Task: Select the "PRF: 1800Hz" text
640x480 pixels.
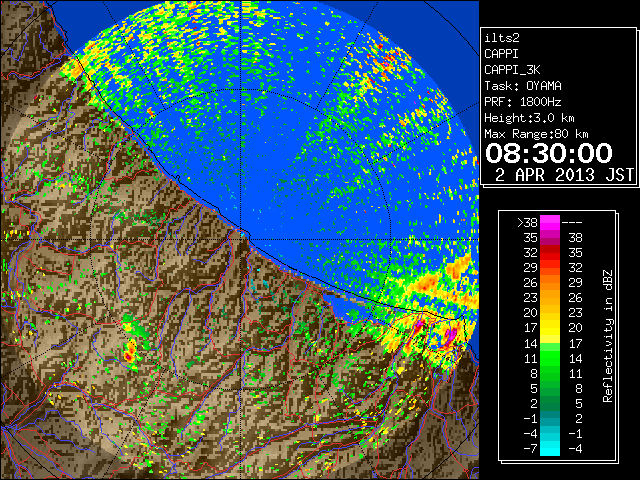Action: click(523, 102)
